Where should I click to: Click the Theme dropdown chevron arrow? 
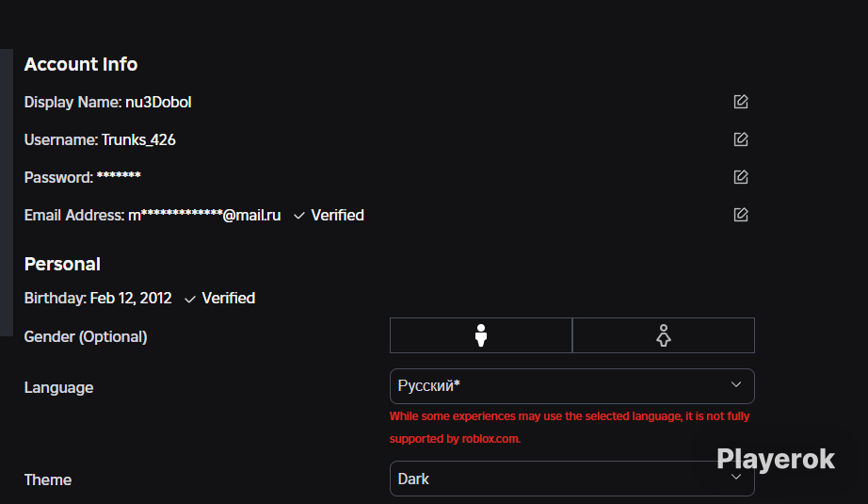pyautogui.click(x=735, y=477)
